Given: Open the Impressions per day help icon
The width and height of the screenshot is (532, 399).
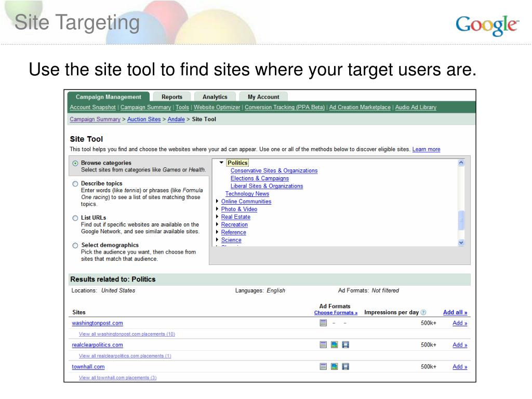Looking at the screenshot, I should [423, 312].
